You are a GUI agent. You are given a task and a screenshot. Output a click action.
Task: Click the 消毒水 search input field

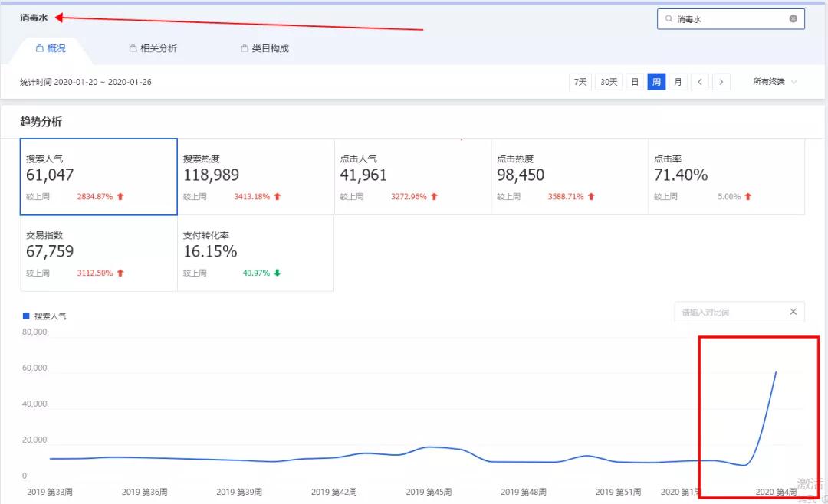click(728, 19)
